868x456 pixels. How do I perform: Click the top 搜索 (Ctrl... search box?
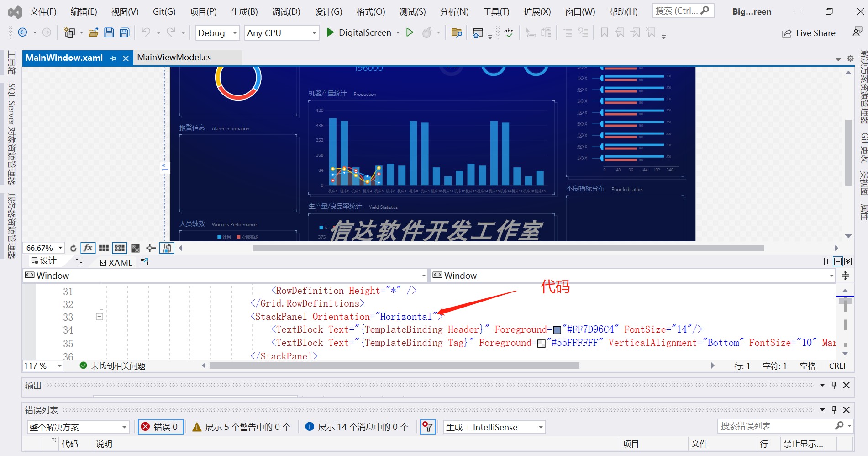click(683, 11)
